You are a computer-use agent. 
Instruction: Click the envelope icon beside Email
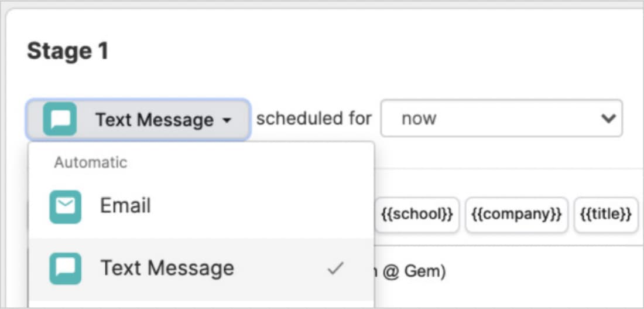click(x=65, y=206)
